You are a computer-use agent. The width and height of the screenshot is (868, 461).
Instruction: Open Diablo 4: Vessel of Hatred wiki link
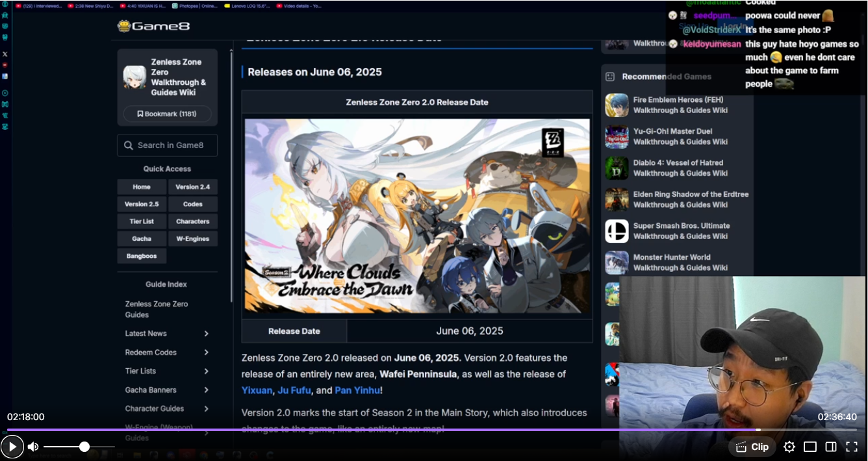tap(680, 168)
